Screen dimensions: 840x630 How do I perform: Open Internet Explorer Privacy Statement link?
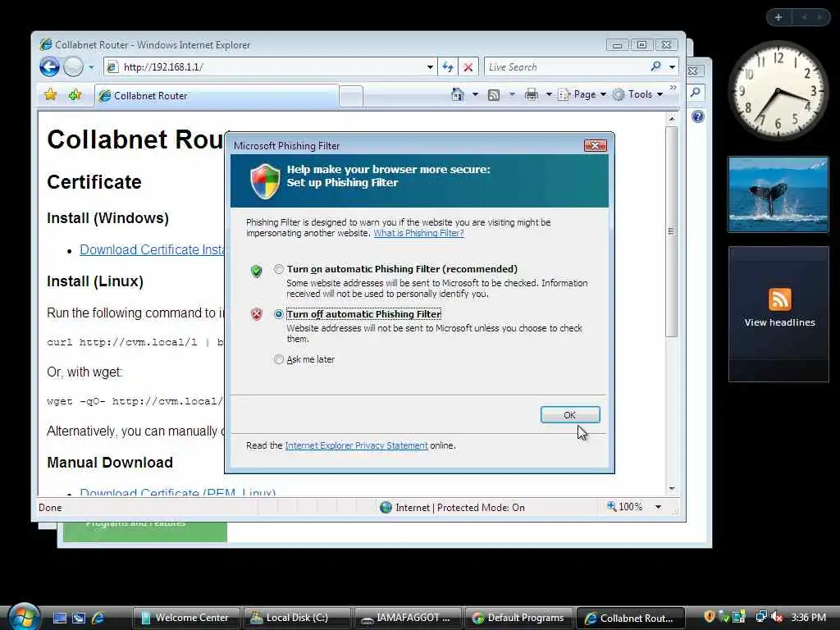(x=356, y=445)
